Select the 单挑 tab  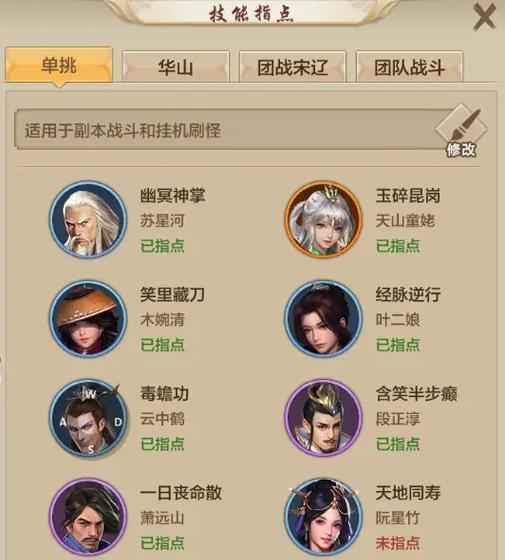point(59,65)
